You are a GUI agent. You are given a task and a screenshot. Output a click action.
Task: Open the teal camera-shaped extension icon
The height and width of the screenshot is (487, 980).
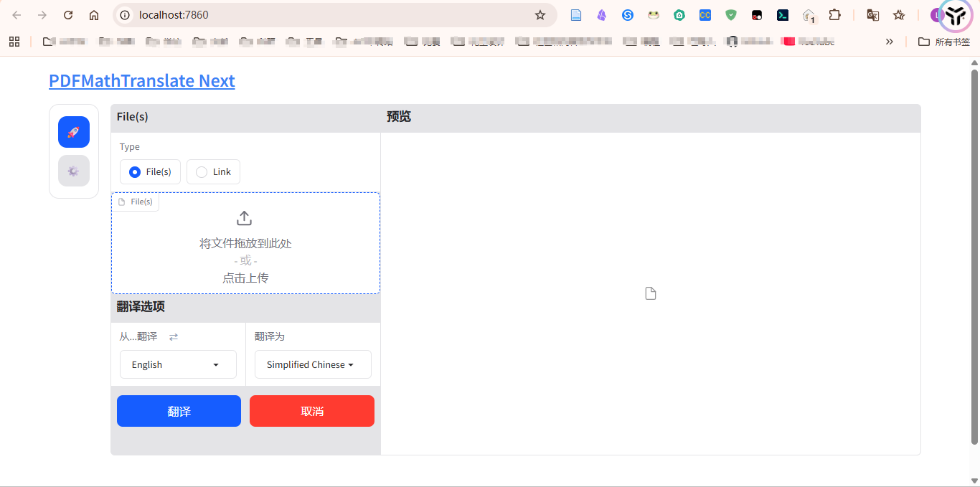[679, 15]
